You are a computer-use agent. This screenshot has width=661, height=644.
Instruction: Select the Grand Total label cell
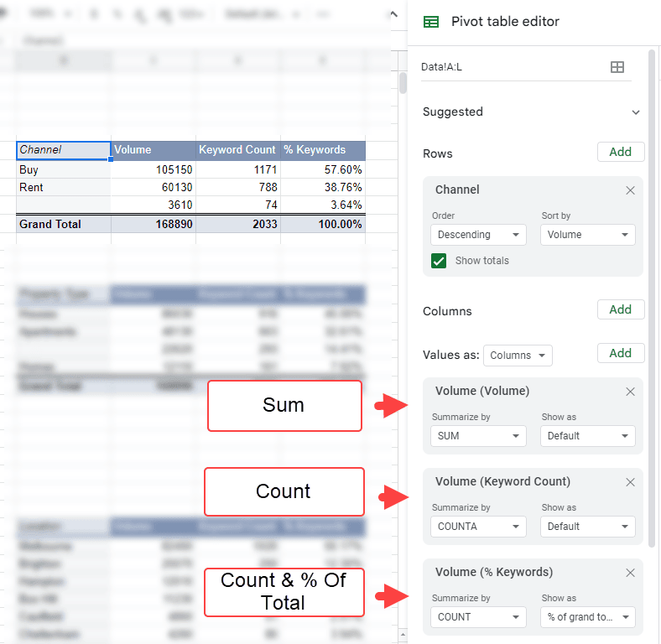64,224
